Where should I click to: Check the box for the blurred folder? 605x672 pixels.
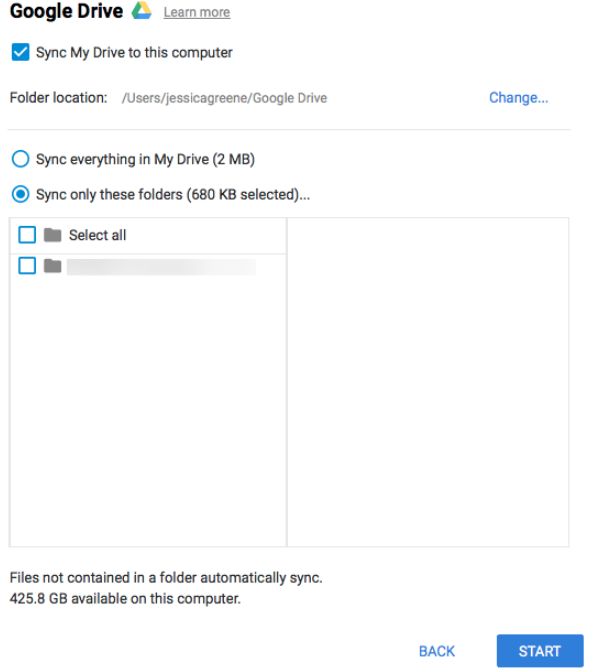coord(27,266)
